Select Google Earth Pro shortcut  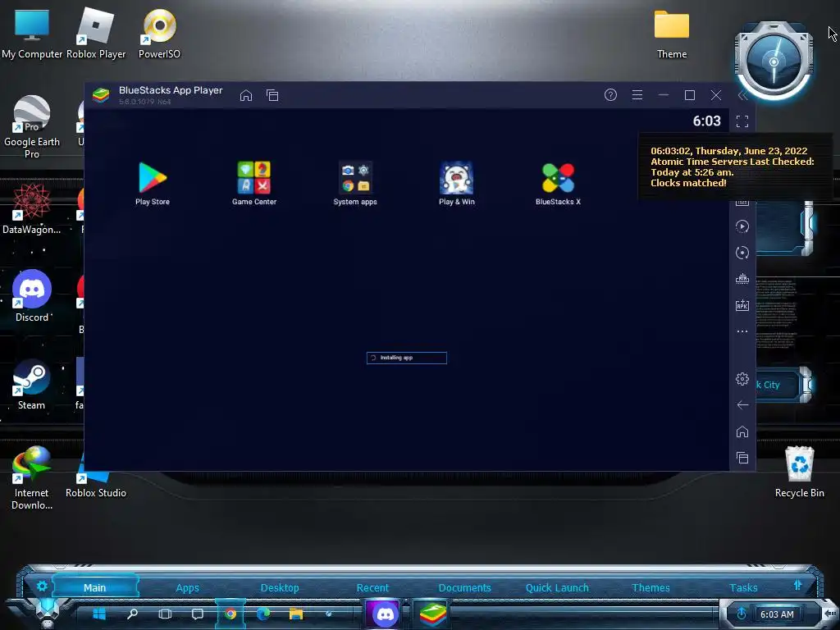coord(32,127)
